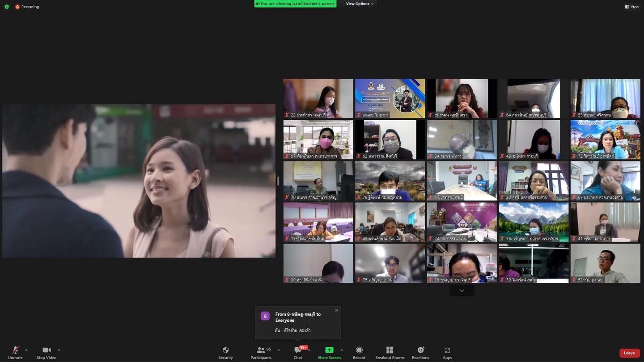Click muted mic icon on participant 52
Image resolution: width=644 pixels, height=362 pixels.
(574, 280)
